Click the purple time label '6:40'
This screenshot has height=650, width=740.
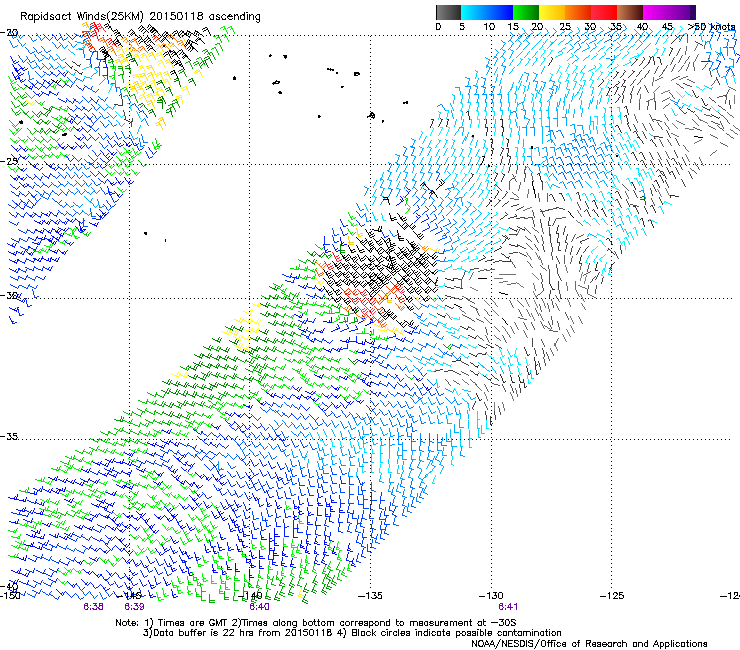point(260,607)
